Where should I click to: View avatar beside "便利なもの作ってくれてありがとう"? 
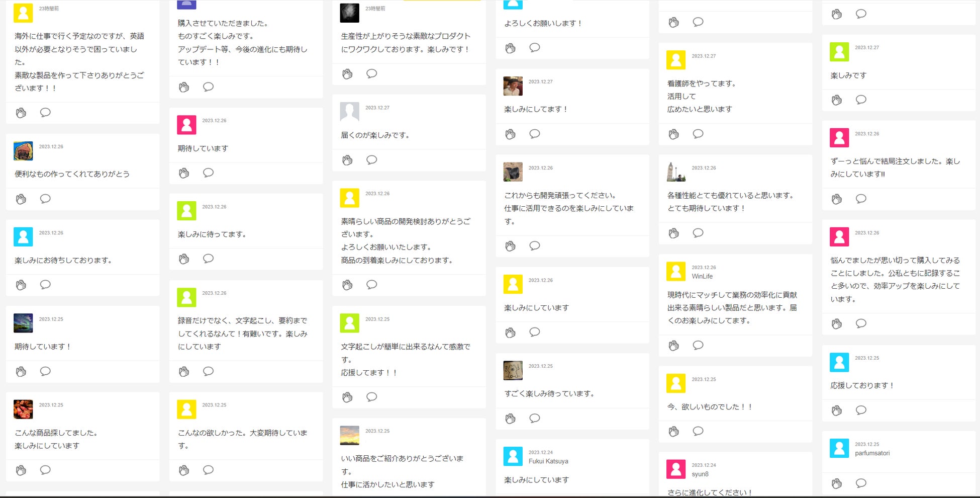[23, 151]
